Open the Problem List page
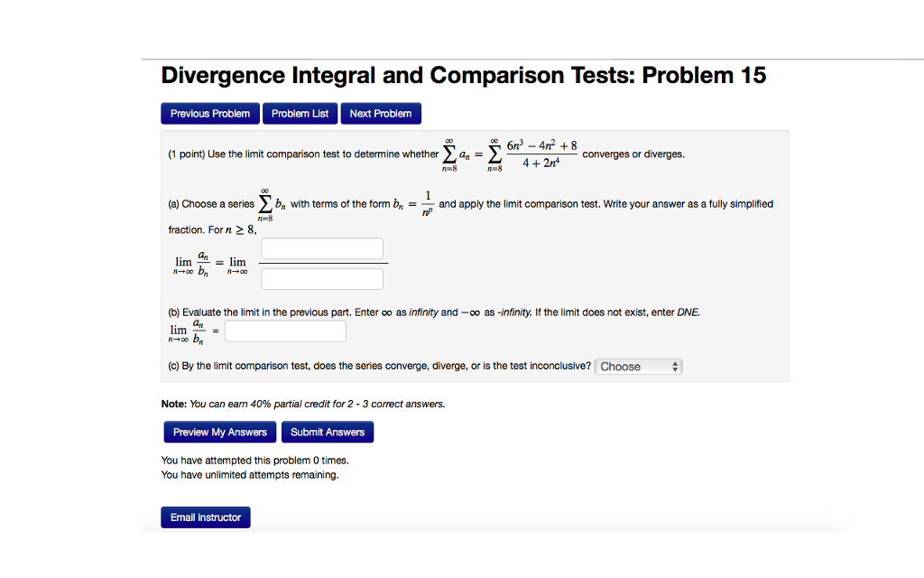The image size is (924, 578). [300, 113]
